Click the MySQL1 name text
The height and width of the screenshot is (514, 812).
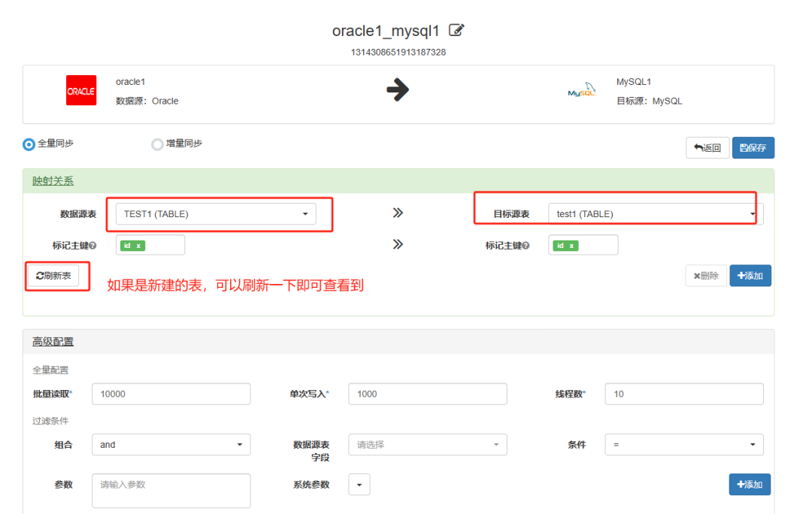pos(634,82)
